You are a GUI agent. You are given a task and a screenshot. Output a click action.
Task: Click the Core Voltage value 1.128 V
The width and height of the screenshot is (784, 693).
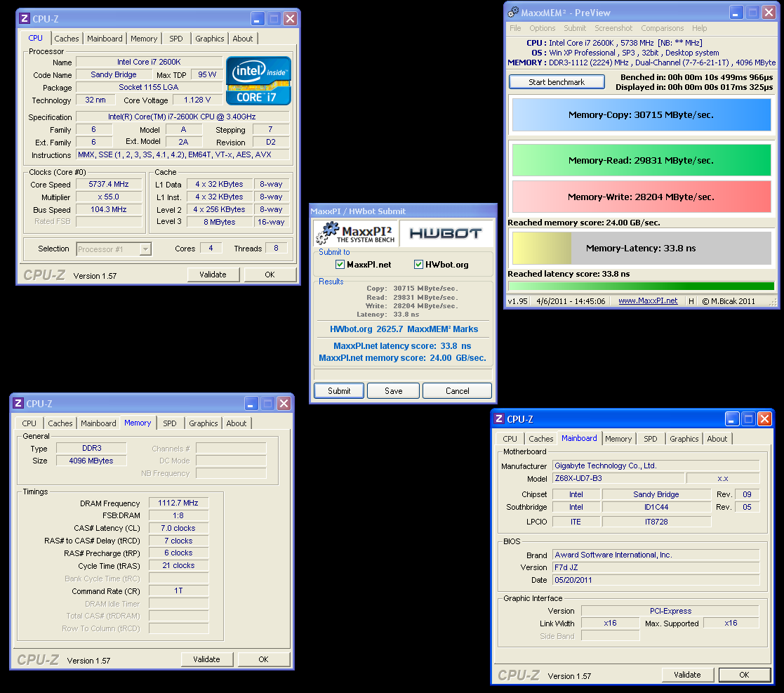pyautogui.click(x=197, y=100)
